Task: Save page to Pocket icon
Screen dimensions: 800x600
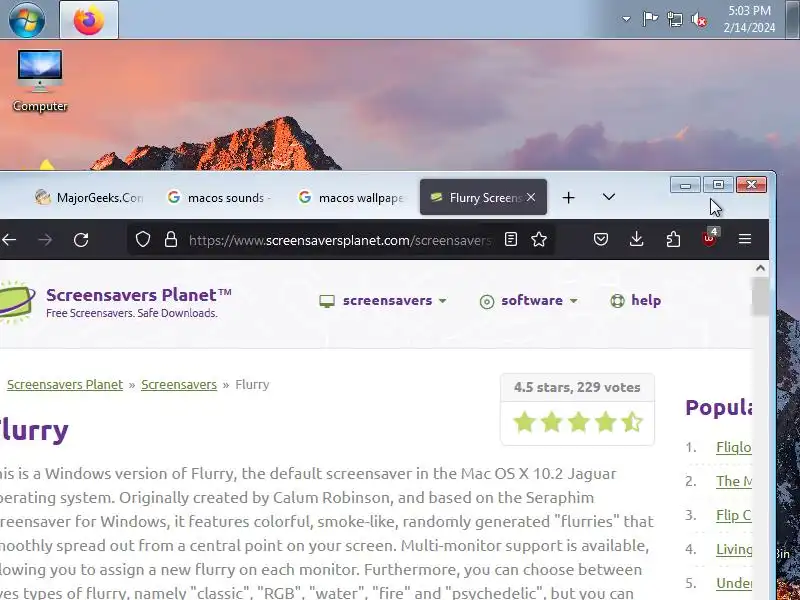Action: click(x=601, y=239)
